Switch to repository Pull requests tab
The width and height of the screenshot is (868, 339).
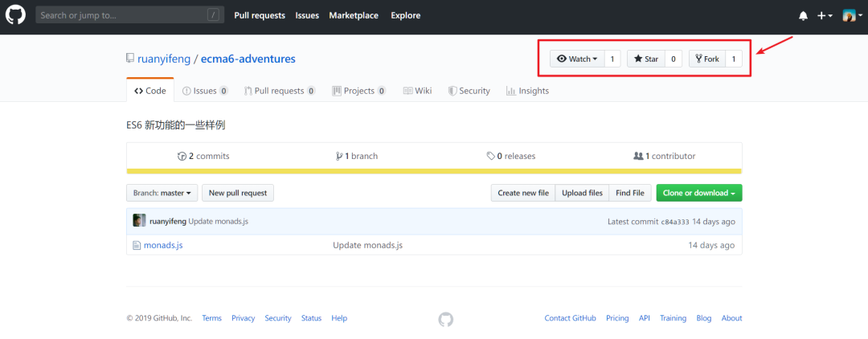click(280, 91)
